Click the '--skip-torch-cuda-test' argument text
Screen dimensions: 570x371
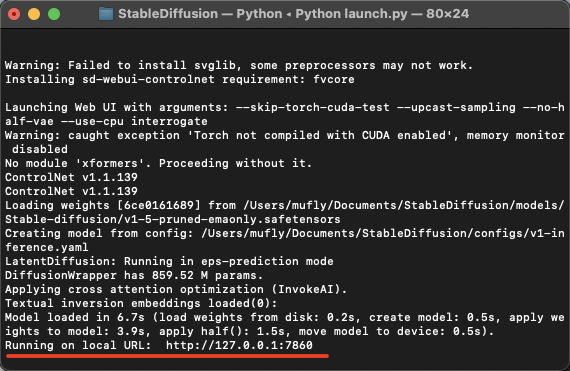point(313,108)
